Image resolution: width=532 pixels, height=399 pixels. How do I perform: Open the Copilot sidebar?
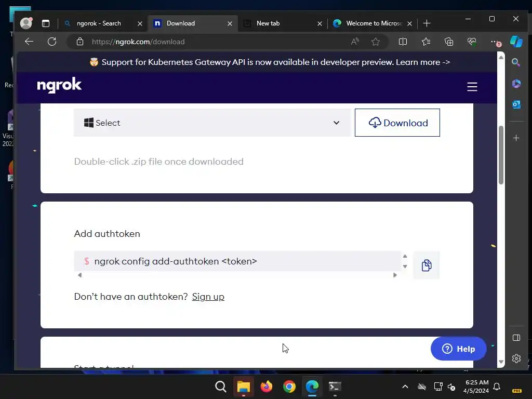(516, 42)
